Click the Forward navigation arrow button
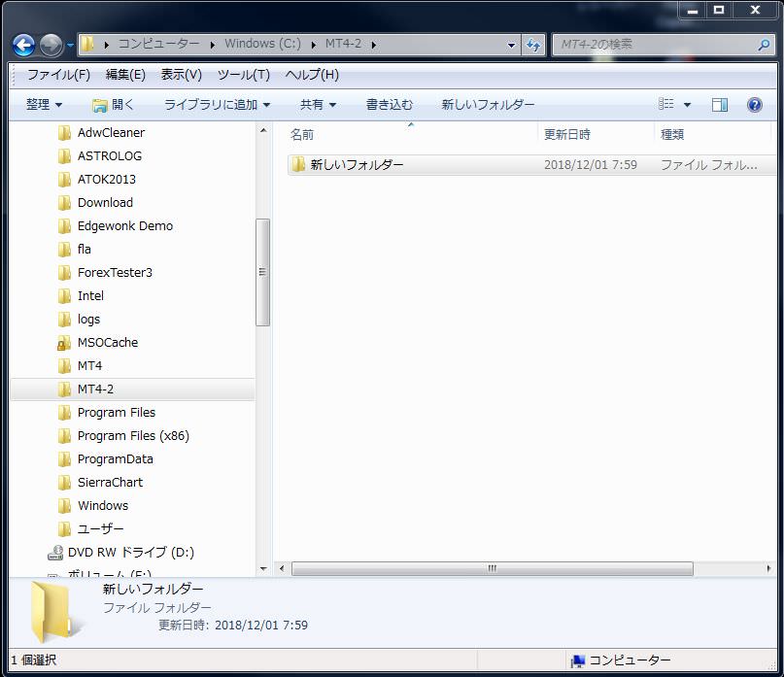This screenshot has width=784, height=677. click(51, 45)
